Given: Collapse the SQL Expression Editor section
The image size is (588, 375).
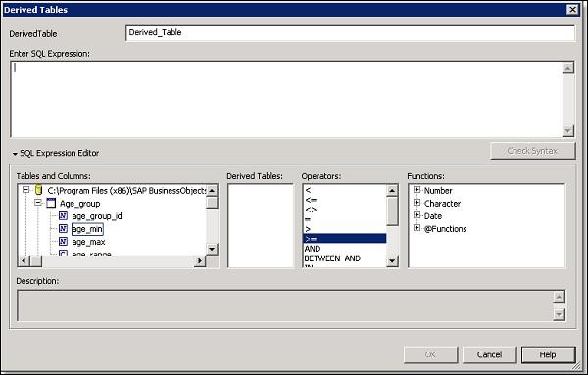Looking at the screenshot, I should (15, 154).
